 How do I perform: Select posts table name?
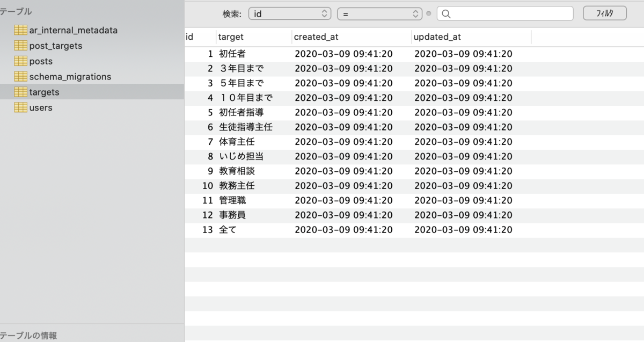pyautogui.click(x=41, y=61)
